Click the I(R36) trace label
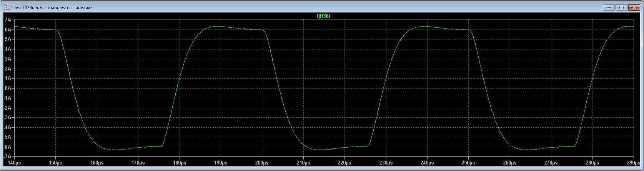Image resolution: width=644 pixels, height=171 pixels. [x=323, y=16]
